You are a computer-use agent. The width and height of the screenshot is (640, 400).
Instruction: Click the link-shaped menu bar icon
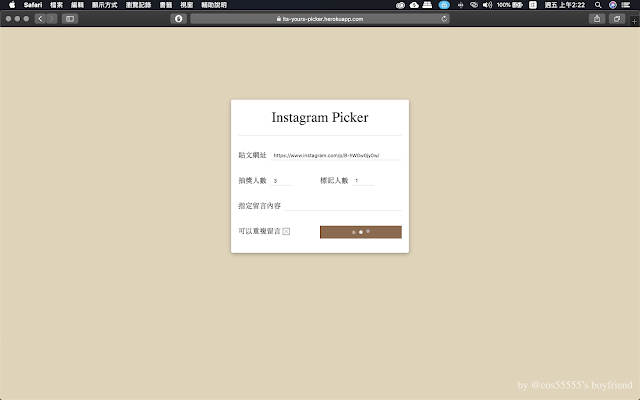[x=474, y=5]
